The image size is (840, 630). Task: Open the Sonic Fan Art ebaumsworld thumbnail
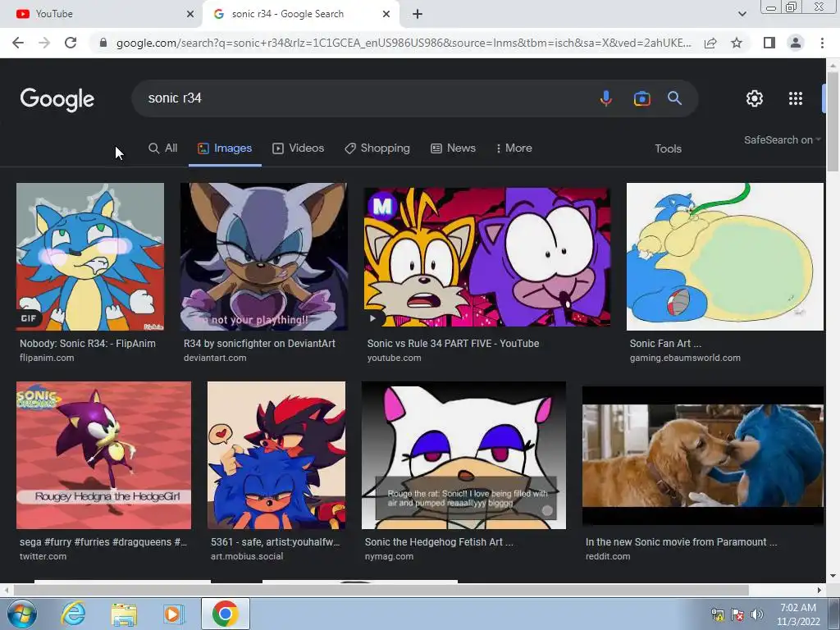[725, 257]
